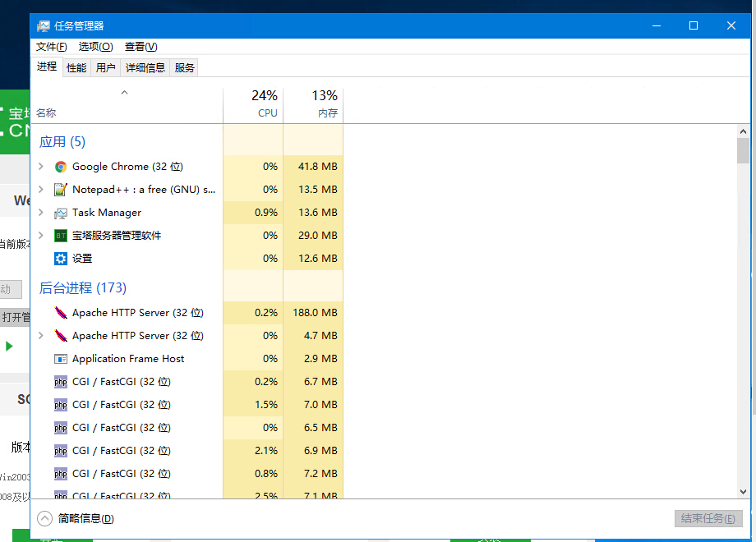The width and height of the screenshot is (756, 542).
Task: Click the sort arrow above the 名称 column
Action: [x=124, y=92]
